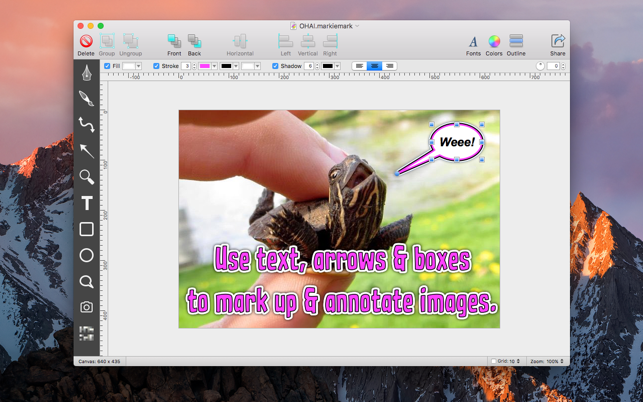Open the Shadow color dropdown arrow
This screenshot has width=643, height=402.
pos(337,66)
